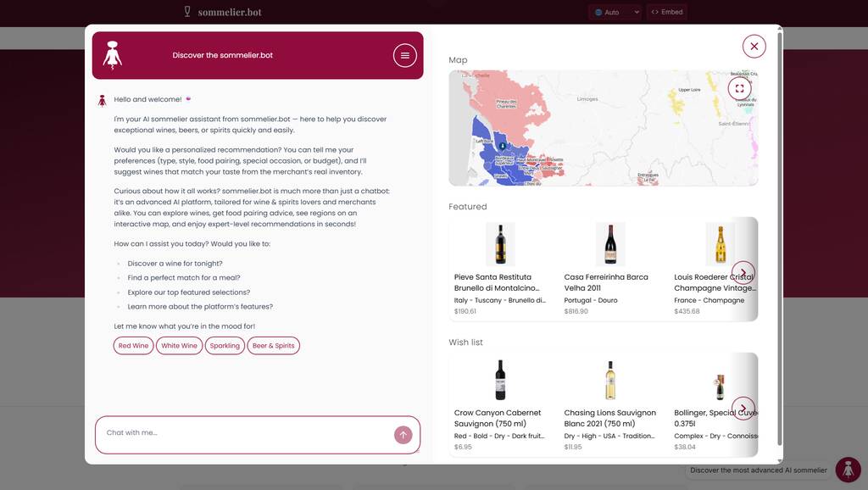The width and height of the screenshot is (868, 490).
Task: Open the Auto language dropdown
Action: pyautogui.click(x=605, y=12)
